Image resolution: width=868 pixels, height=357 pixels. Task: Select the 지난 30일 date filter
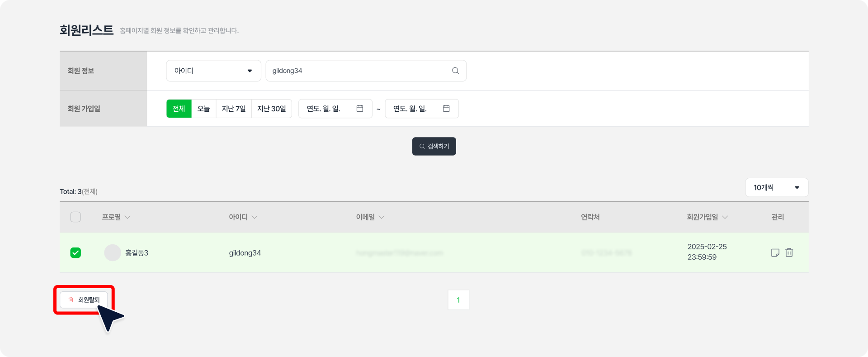[272, 109]
